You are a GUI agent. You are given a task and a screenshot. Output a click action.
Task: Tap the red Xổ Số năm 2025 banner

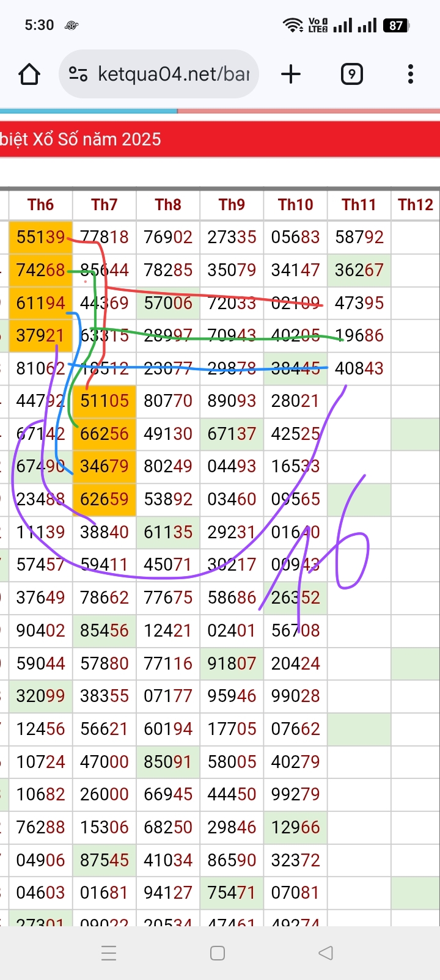point(220,139)
